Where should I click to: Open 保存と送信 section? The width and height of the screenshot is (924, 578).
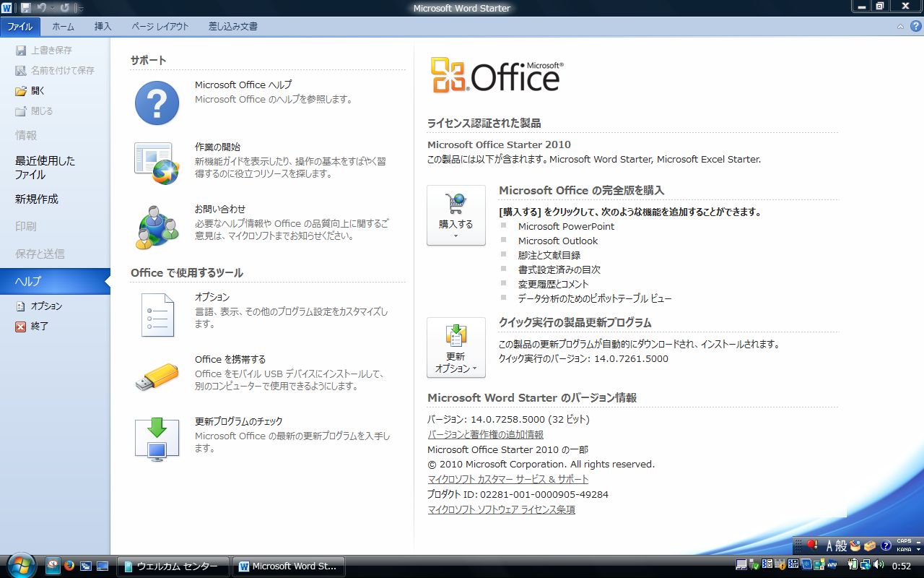(40, 254)
